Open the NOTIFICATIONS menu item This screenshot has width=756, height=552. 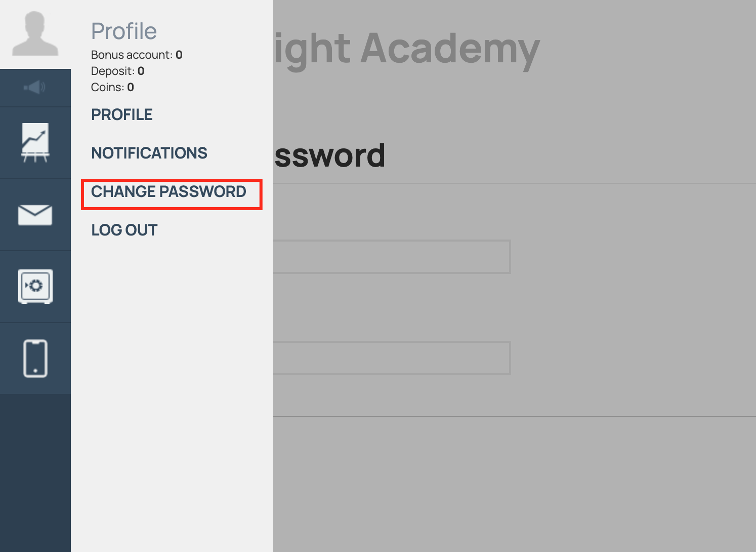point(149,153)
